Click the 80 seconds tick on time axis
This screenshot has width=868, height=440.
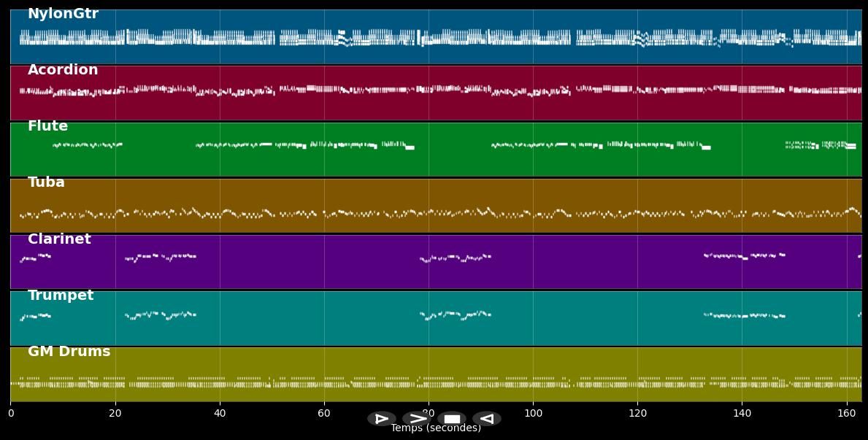(429, 413)
